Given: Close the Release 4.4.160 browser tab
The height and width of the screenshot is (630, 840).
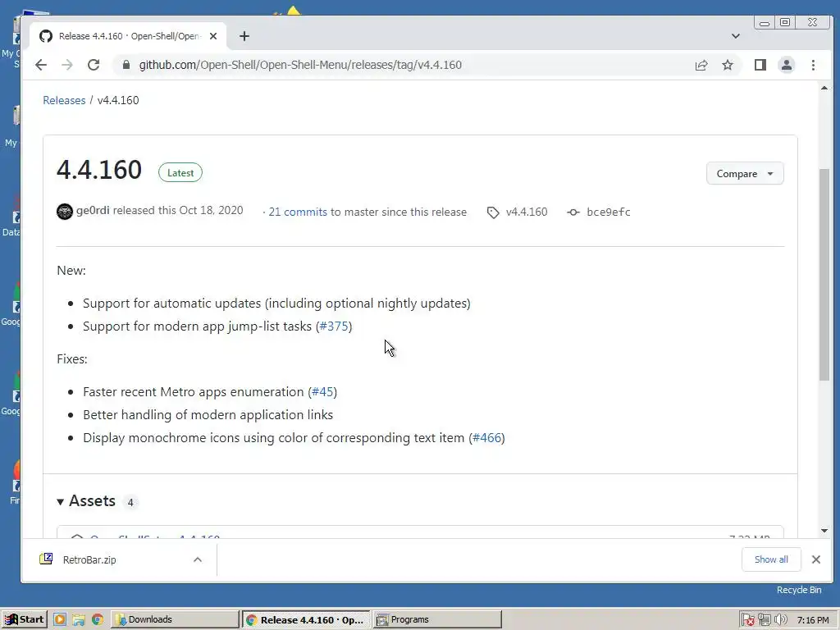Looking at the screenshot, I should [213, 36].
